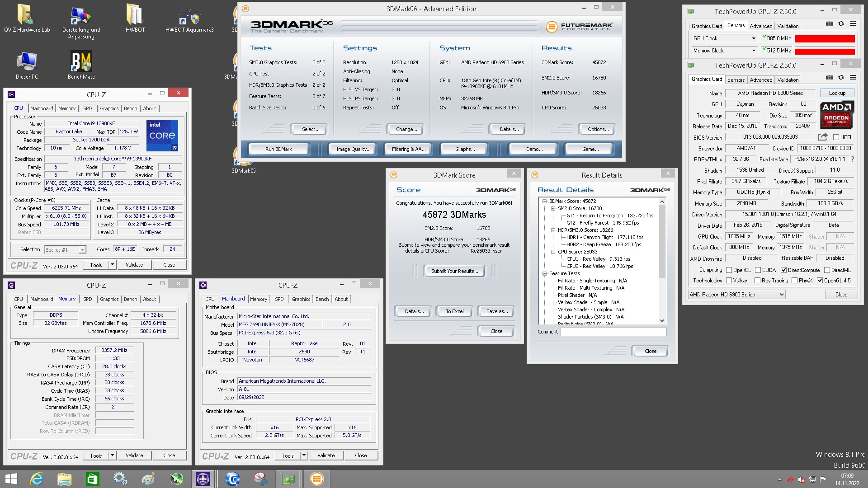Open the hamburger menu in GPU-Z Sensors window
Image resolution: width=868 pixels, height=488 pixels.
853,24
